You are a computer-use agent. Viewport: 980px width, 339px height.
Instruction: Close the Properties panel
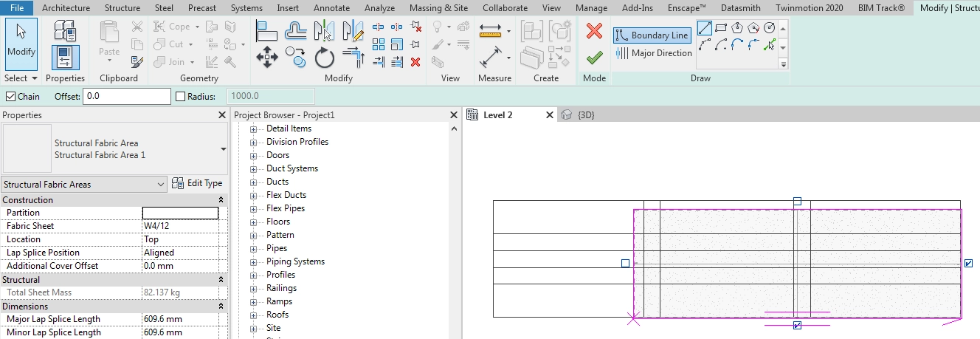pyautogui.click(x=222, y=115)
